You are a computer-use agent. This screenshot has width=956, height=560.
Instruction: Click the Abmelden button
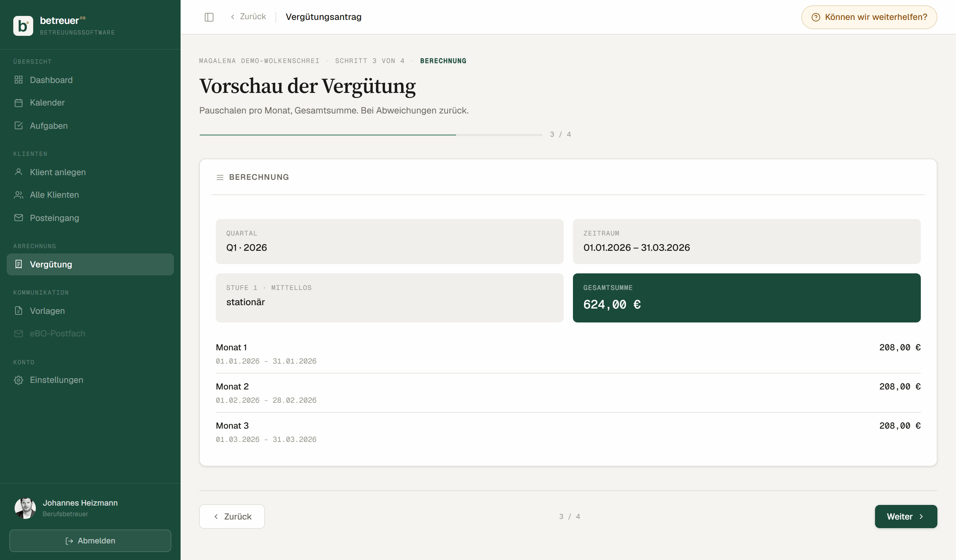(90, 541)
